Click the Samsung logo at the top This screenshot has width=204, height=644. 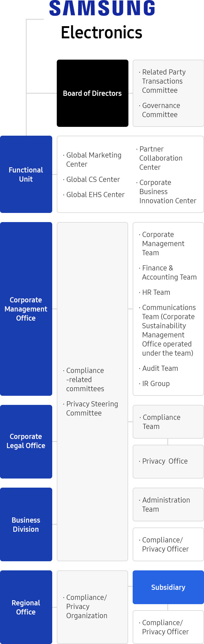click(x=102, y=8)
